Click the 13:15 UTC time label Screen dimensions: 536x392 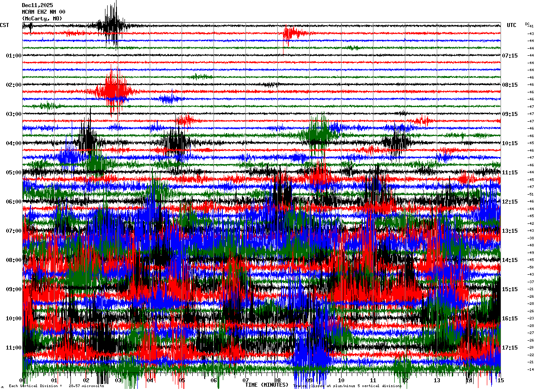[x=510, y=231]
